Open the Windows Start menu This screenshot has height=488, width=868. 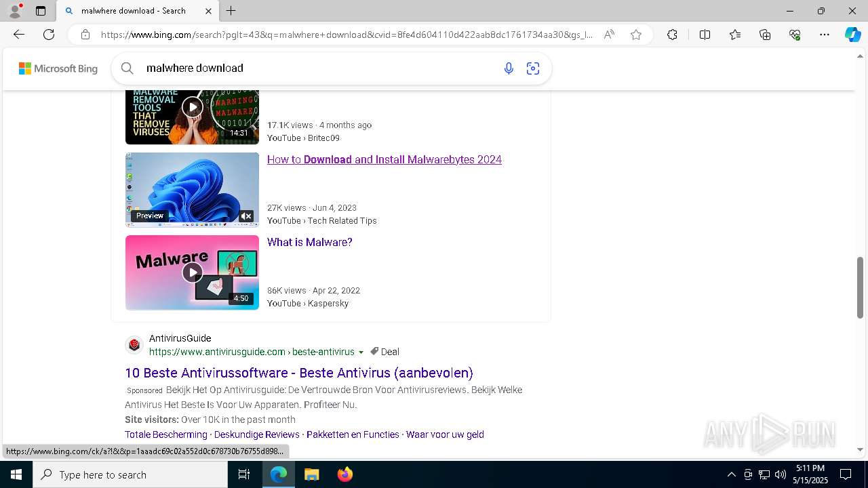[16, 474]
